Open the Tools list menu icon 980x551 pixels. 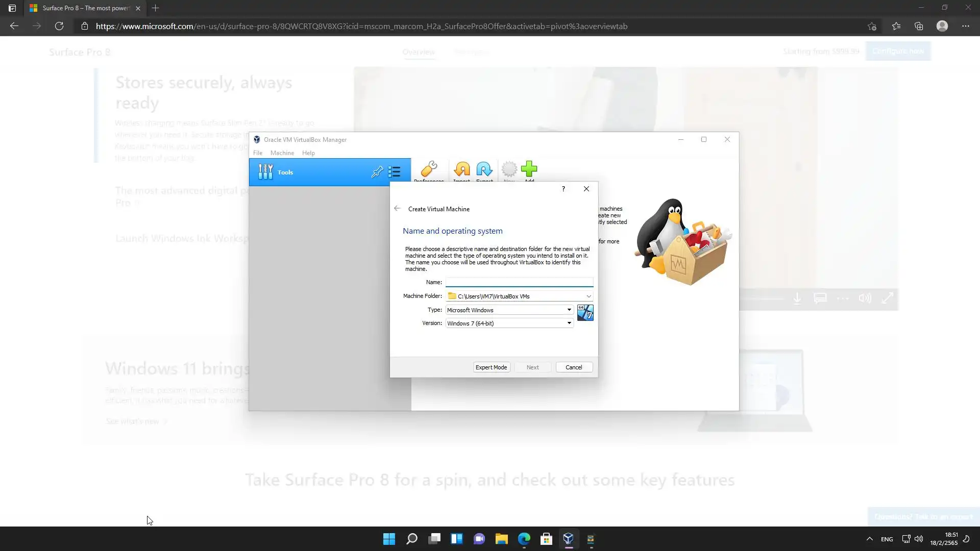coord(394,172)
